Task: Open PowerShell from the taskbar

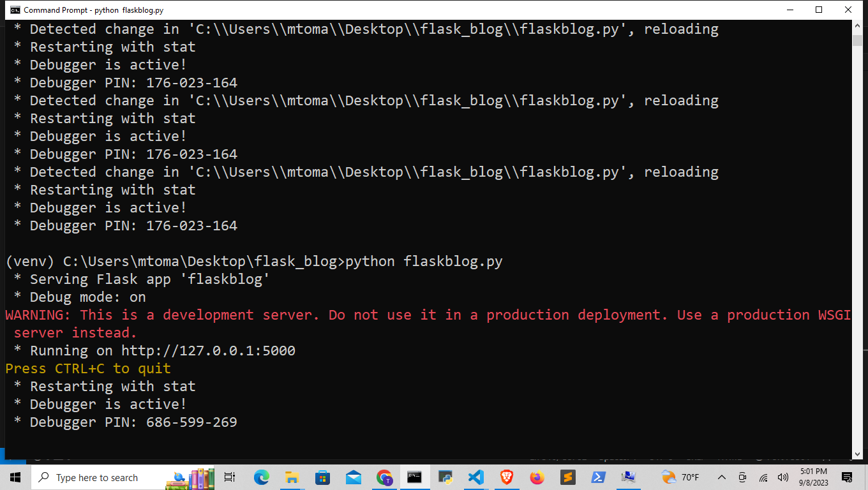Action: pyautogui.click(x=598, y=477)
